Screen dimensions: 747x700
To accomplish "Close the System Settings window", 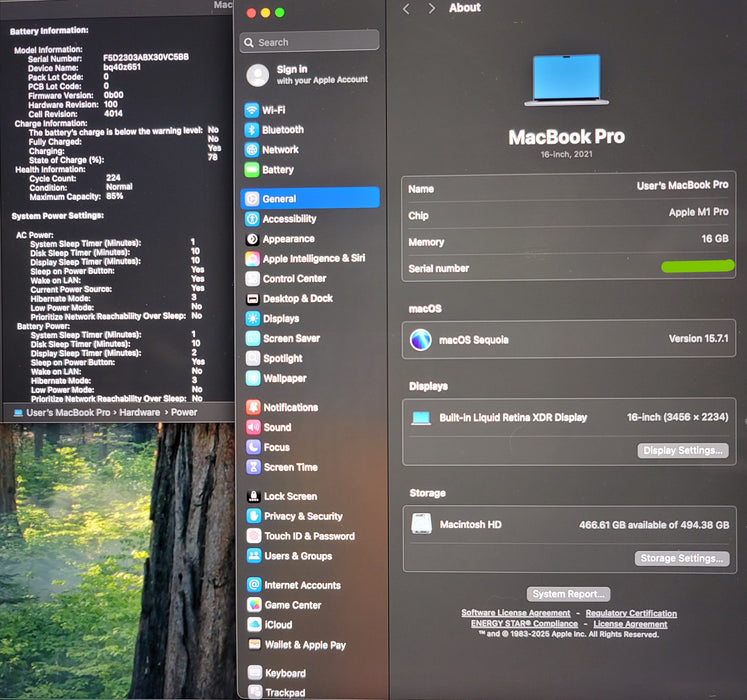I will 251,13.
